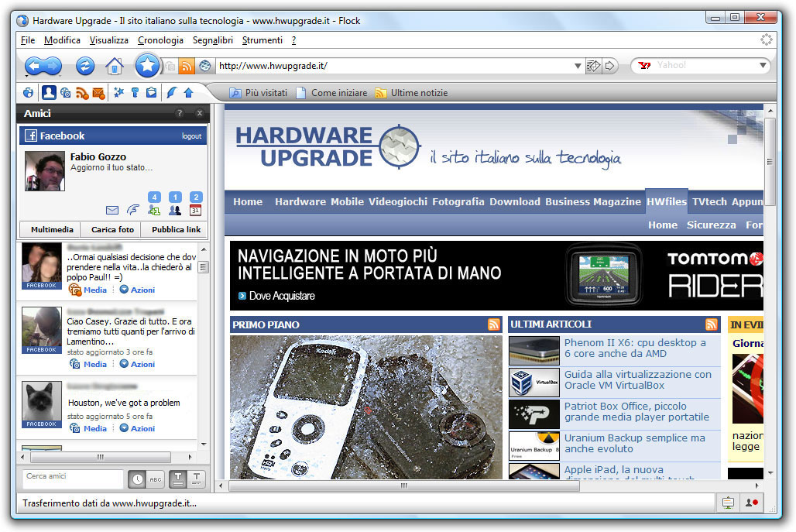The image size is (796, 532).
Task: Click the Carica foto button
Action: coord(113,229)
